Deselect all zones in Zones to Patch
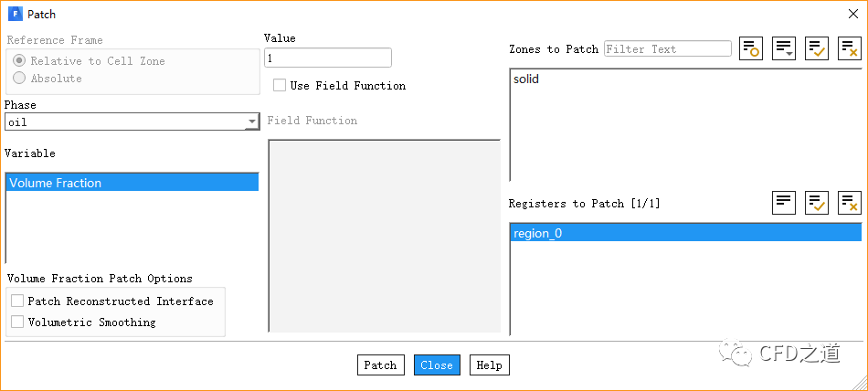 click(849, 49)
